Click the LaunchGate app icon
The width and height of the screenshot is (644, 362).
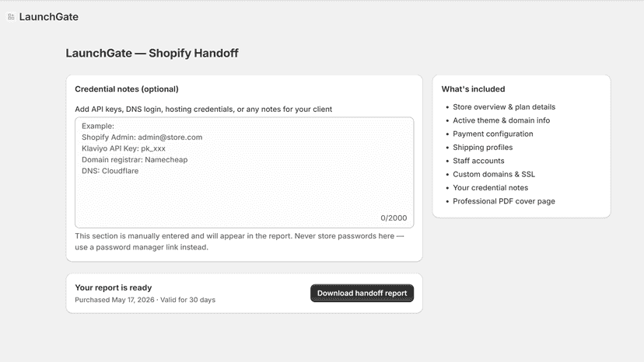11,17
